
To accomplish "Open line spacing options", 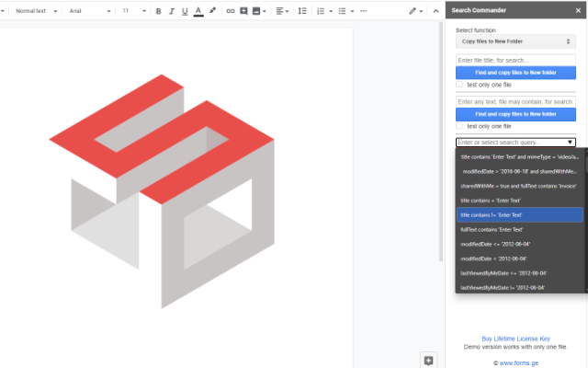I will pyautogui.click(x=302, y=11).
